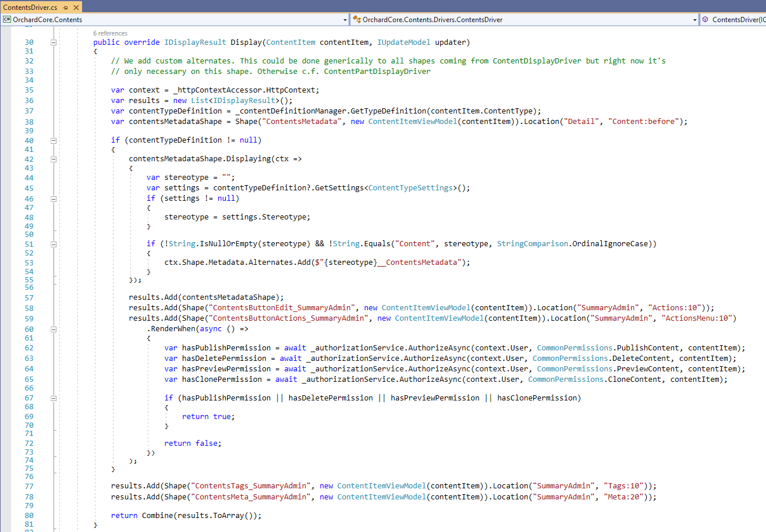Click the class icon beside OrchardCore.Contents.Drivers.ContentsDriver

coord(356,20)
